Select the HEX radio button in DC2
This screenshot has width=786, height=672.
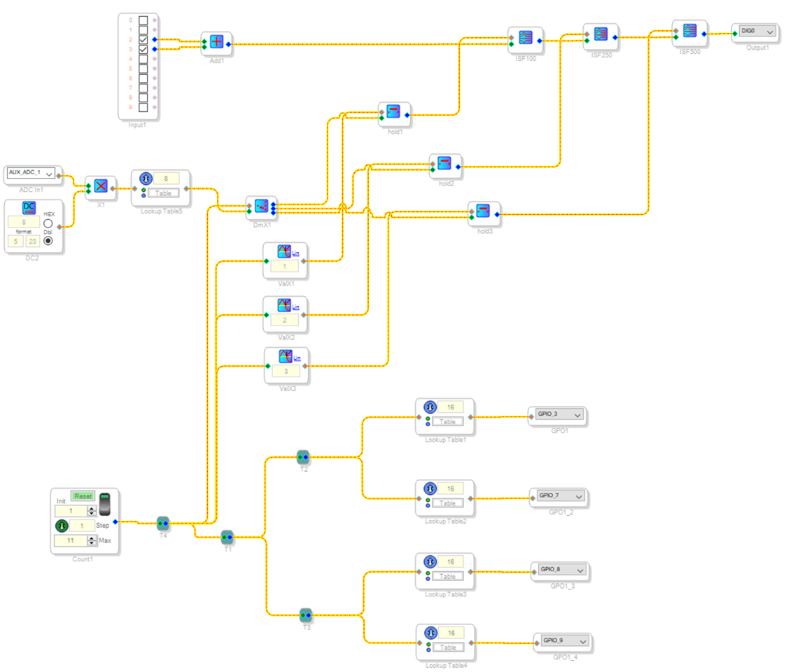(x=48, y=224)
